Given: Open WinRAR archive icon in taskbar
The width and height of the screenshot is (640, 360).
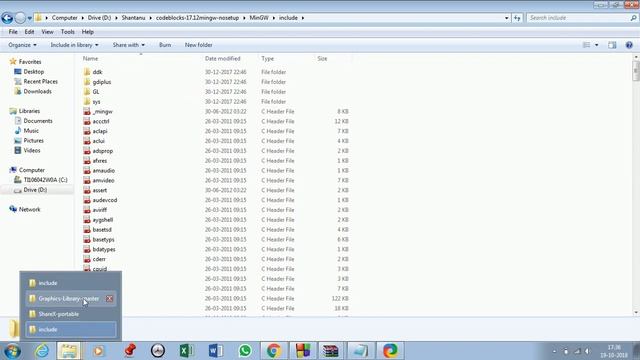Looking at the screenshot, I should 331,351.
